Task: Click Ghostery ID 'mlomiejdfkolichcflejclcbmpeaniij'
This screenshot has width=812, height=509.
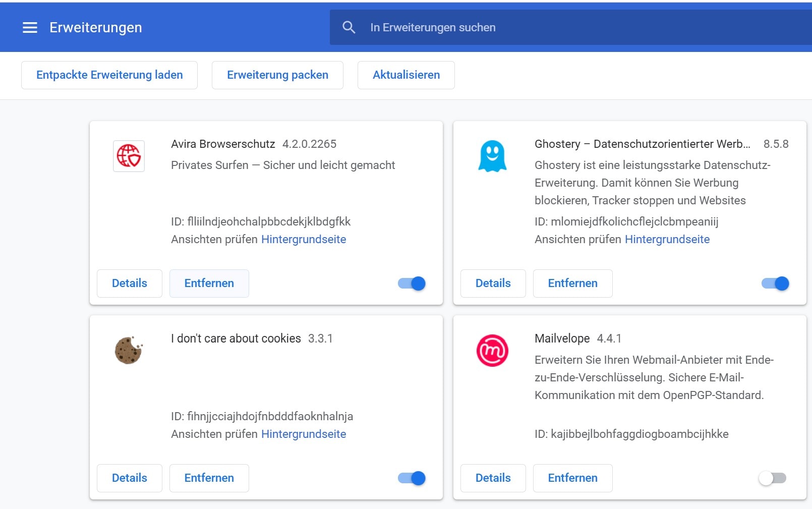Action: click(x=634, y=221)
